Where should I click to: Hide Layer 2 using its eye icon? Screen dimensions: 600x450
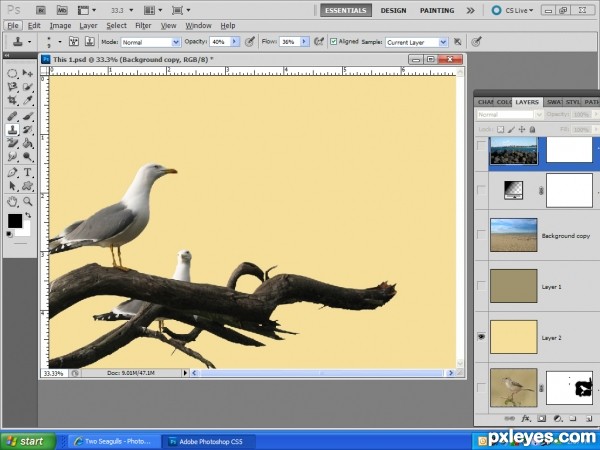481,337
